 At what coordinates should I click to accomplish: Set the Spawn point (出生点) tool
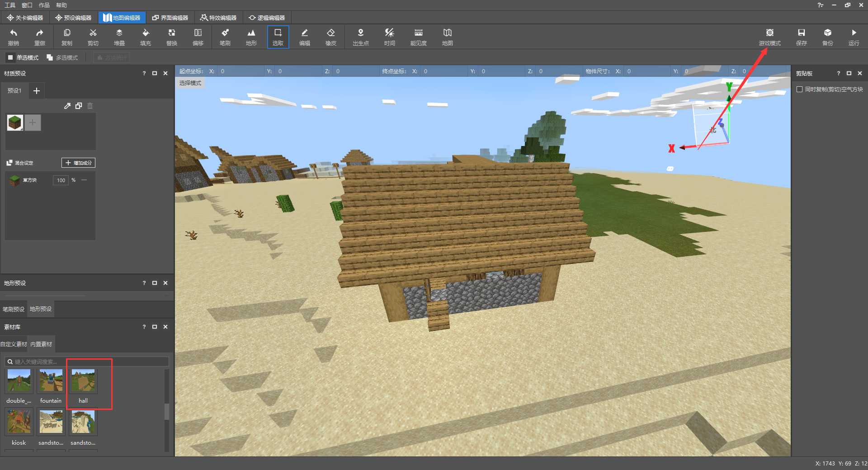tap(361, 37)
